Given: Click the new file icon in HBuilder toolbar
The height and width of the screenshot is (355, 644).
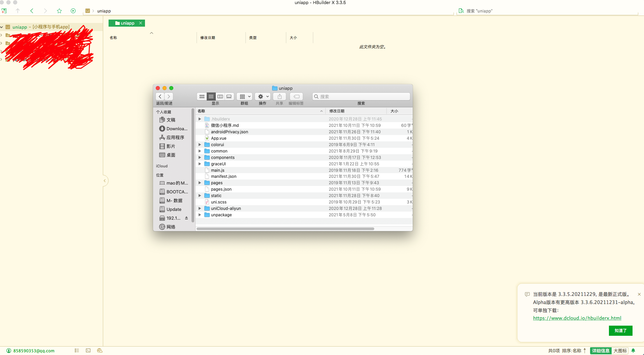Looking at the screenshot, I should coord(4,11).
